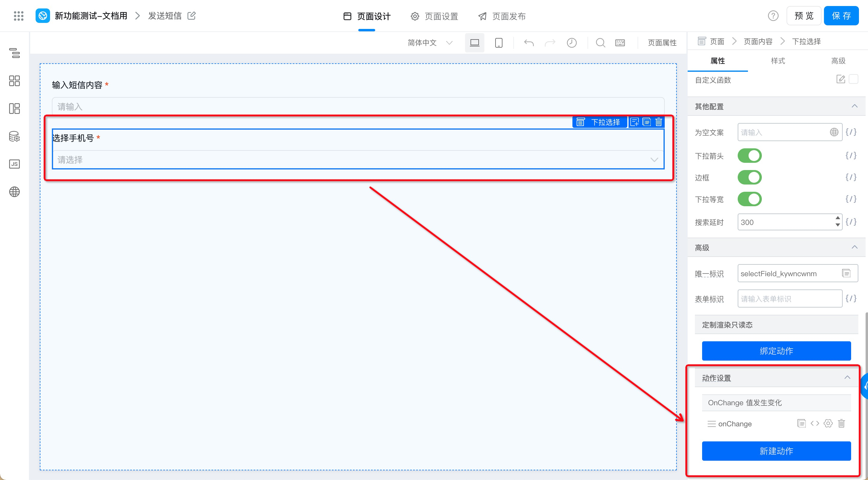The image size is (868, 480).
Task: Increase 搜索延时 value with up stepper
Action: click(x=837, y=218)
